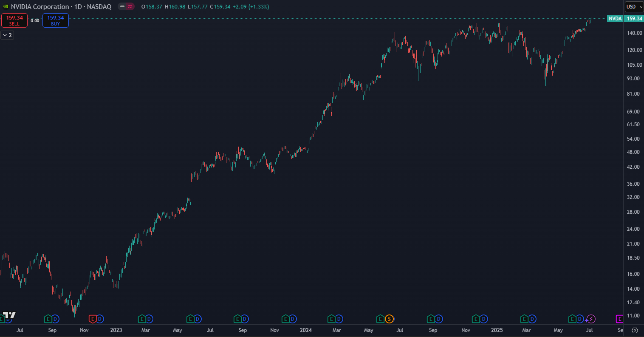The height and width of the screenshot is (337, 644).
Task: Click the blue BUY button
Action: point(56,20)
